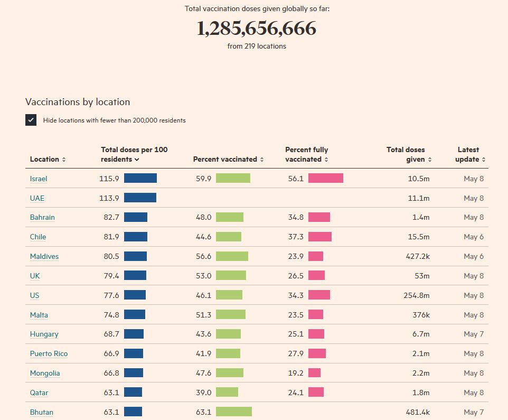The height and width of the screenshot is (420, 508).
Task: Sort by Latest update column
Action: [x=470, y=154]
